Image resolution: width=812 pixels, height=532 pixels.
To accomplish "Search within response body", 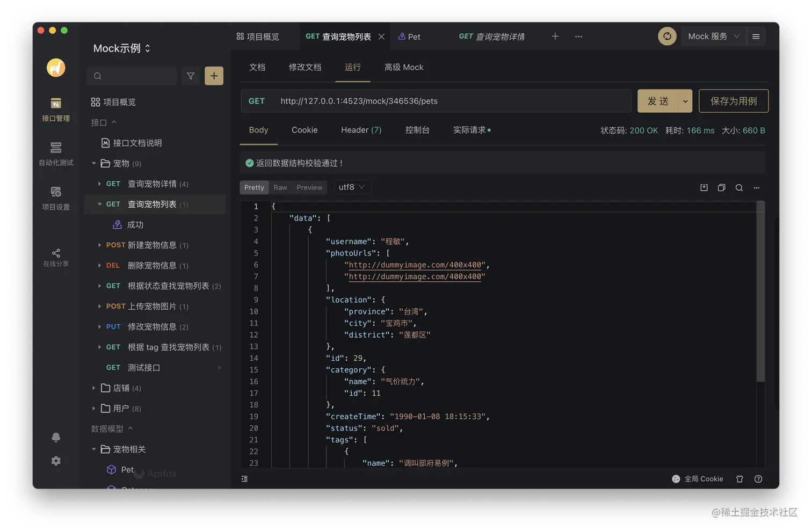I will click(739, 187).
